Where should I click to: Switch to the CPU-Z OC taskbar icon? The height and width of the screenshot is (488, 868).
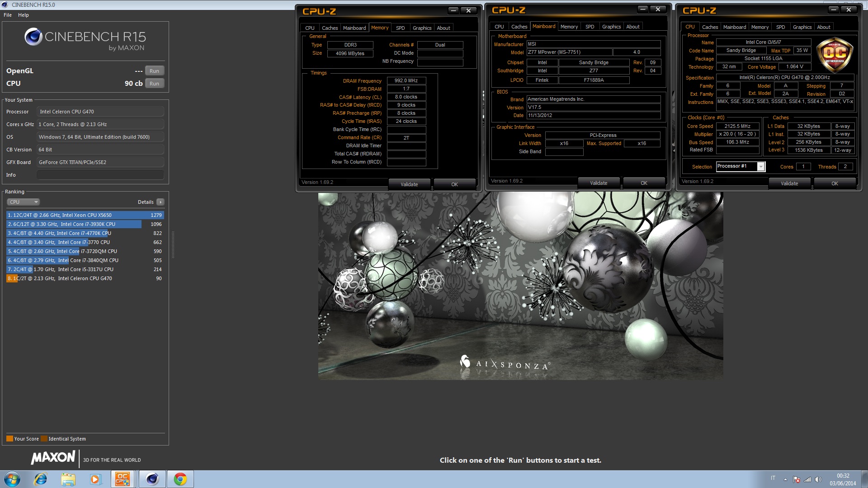tap(123, 479)
